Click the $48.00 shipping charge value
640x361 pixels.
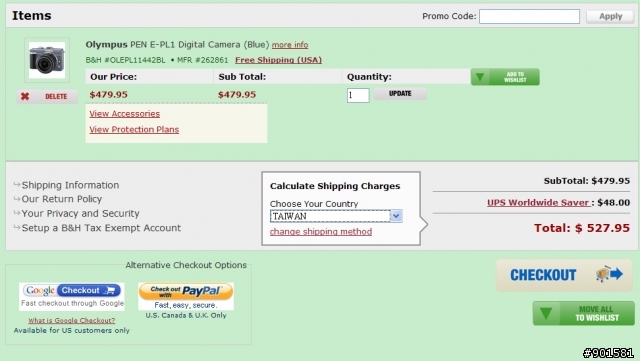point(613,203)
